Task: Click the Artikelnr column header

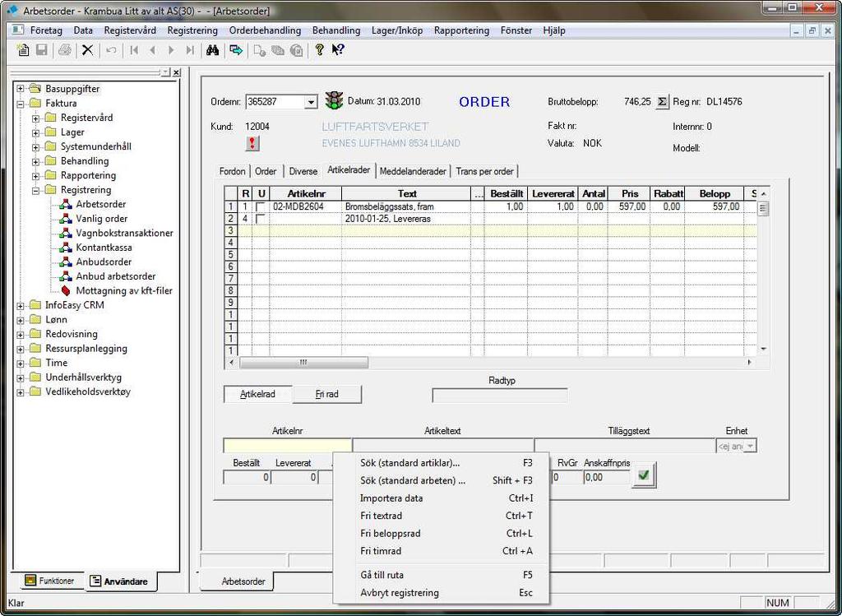Action: pyautogui.click(x=306, y=194)
